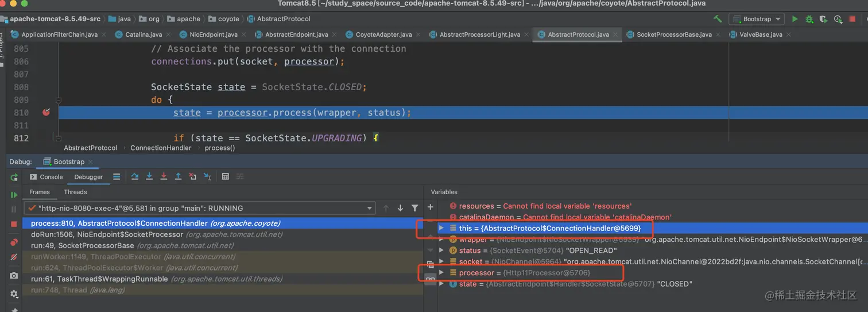
Task: Click the profiler run icon
Action: (x=838, y=19)
